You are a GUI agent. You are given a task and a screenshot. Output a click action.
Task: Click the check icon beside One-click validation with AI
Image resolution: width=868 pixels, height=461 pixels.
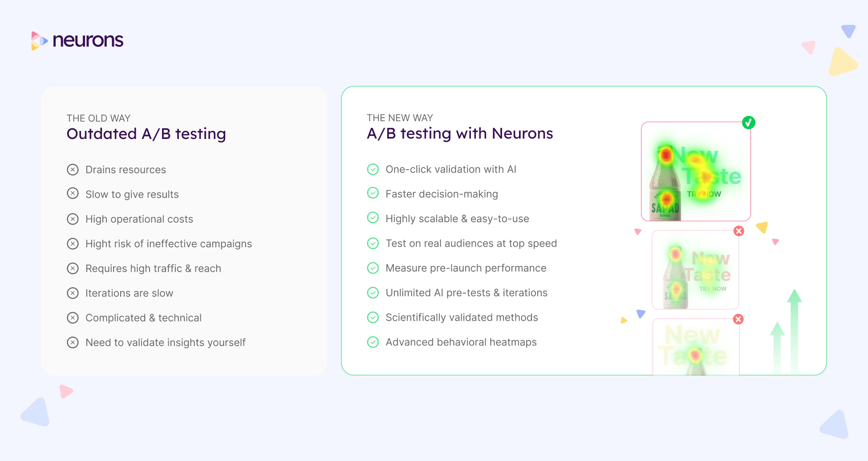tap(373, 169)
